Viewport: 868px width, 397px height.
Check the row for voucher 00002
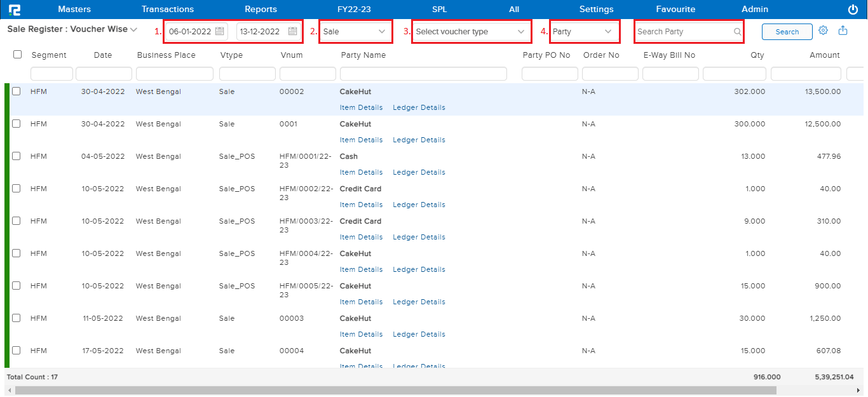coord(17,91)
